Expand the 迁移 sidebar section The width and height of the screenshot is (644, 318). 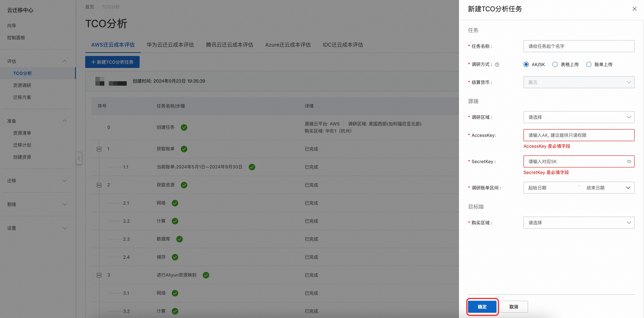64,181
